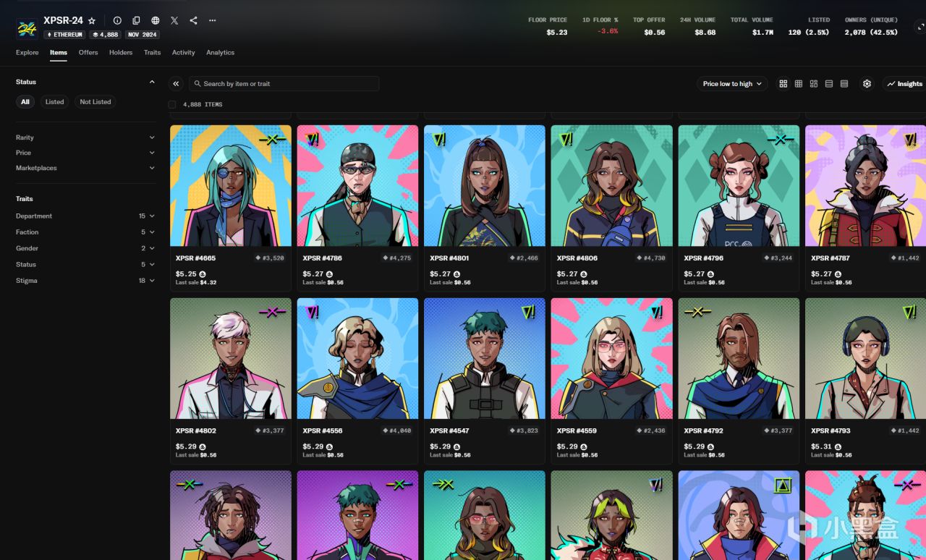Screen dimensions: 926x560
Task: Click the rarity rank #3,244 badge
Action: [778, 258]
